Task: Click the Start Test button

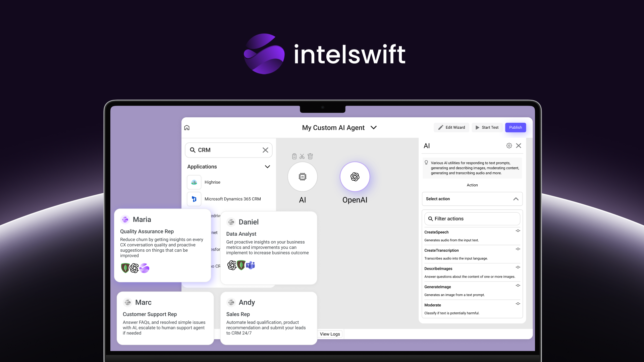Action: pyautogui.click(x=487, y=127)
